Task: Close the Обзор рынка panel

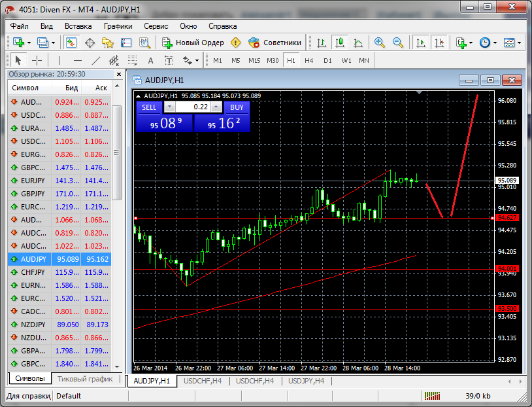Action: tap(119, 75)
